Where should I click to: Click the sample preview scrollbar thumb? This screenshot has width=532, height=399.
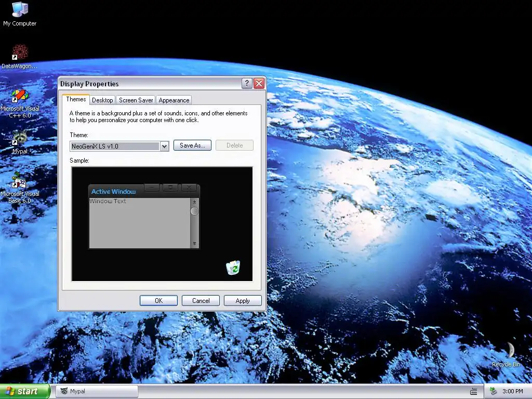coord(194,211)
